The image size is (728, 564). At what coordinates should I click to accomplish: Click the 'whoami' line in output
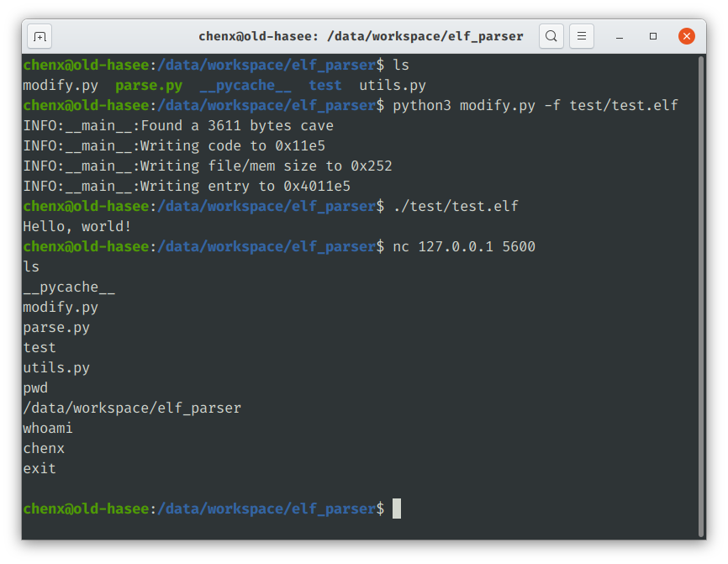pos(48,428)
